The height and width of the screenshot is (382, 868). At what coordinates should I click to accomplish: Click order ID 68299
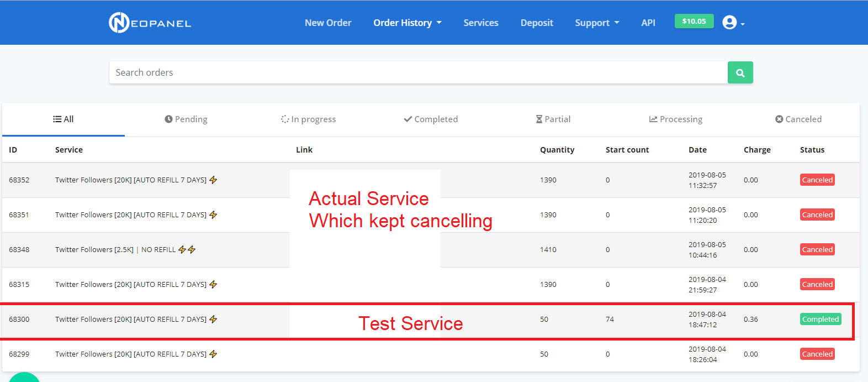19,354
